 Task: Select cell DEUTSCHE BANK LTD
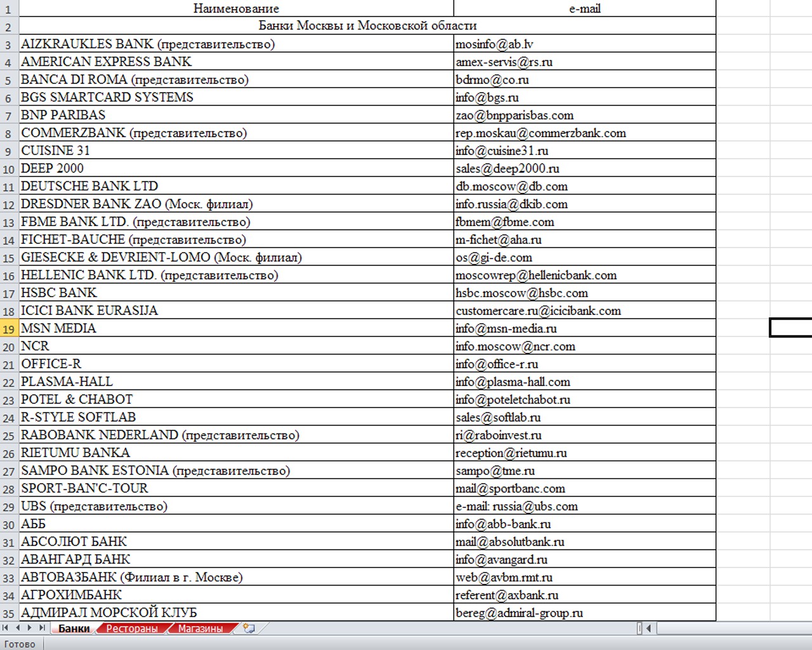pos(236,186)
